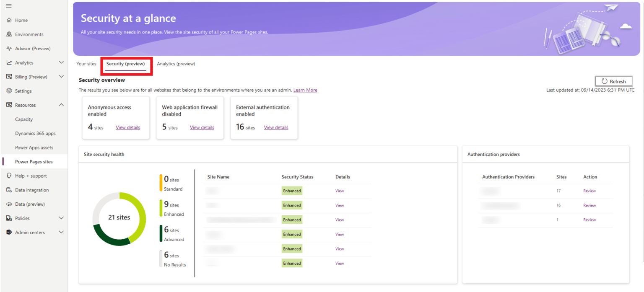Image resolution: width=644 pixels, height=292 pixels.
Task: Collapse the Resources section
Action: 61,104
